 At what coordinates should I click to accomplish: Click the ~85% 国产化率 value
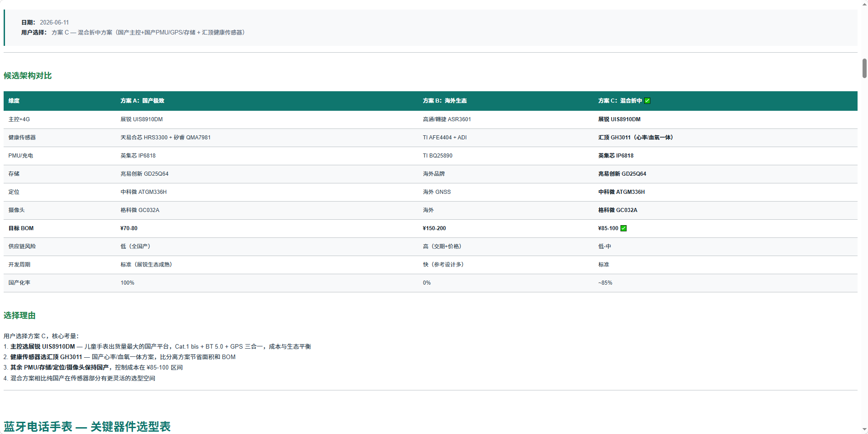[x=605, y=283]
